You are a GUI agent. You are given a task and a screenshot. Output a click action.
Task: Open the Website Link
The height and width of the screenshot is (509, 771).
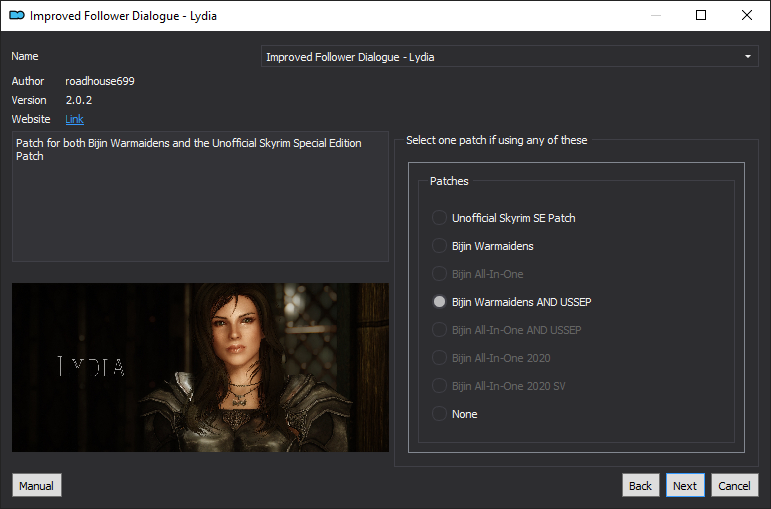[x=74, y=119]
